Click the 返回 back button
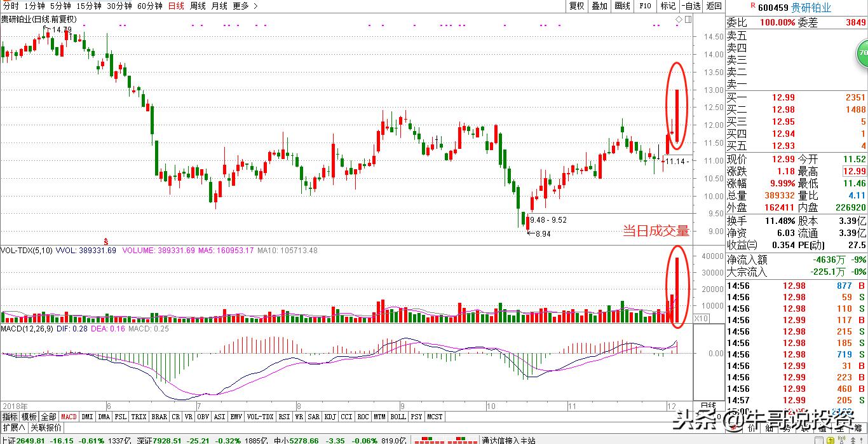Image resolution: width=868 pixels, height=444 pixels. 714,6
